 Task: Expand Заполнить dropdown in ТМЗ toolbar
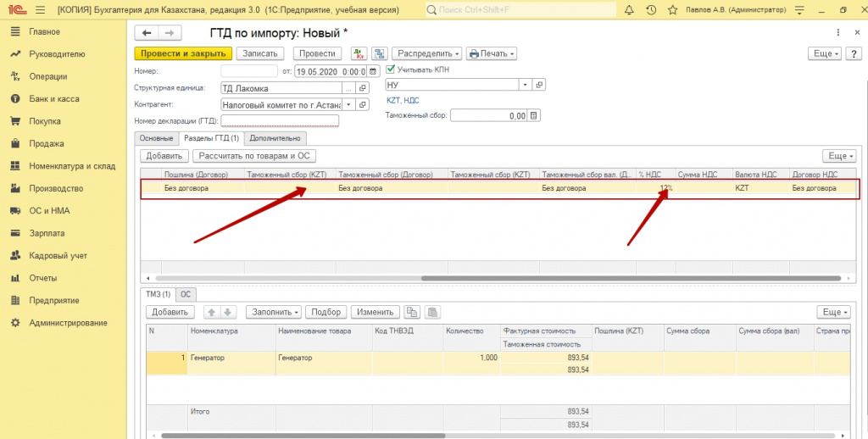coord(275,312)
